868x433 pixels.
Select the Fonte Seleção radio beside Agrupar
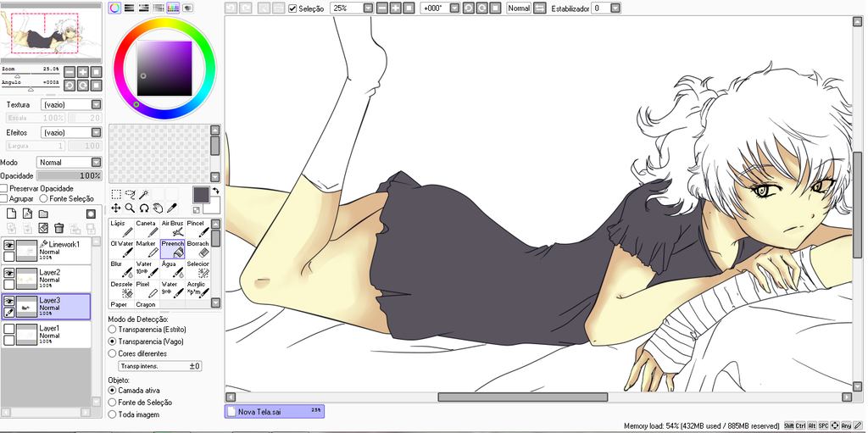pyautogui.click(x=43, y=198)
